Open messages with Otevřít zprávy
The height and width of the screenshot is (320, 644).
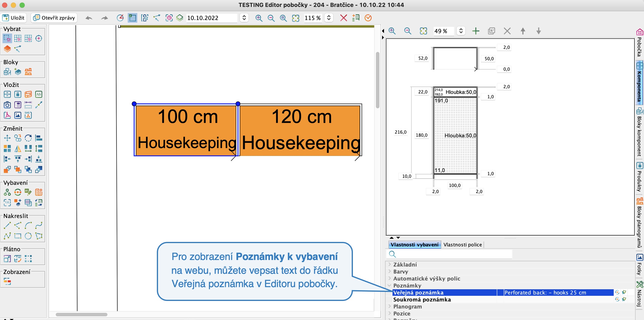[x=54, y=18]
